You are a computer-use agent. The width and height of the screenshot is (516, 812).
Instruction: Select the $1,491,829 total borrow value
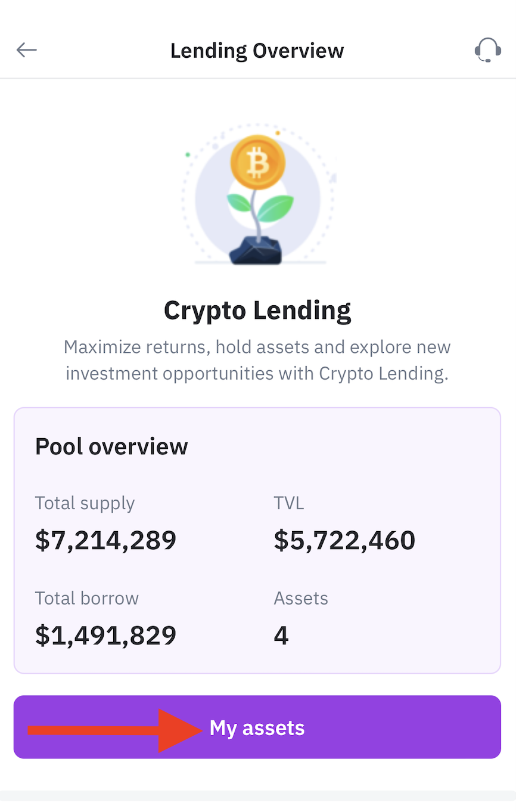coord(105,635)
